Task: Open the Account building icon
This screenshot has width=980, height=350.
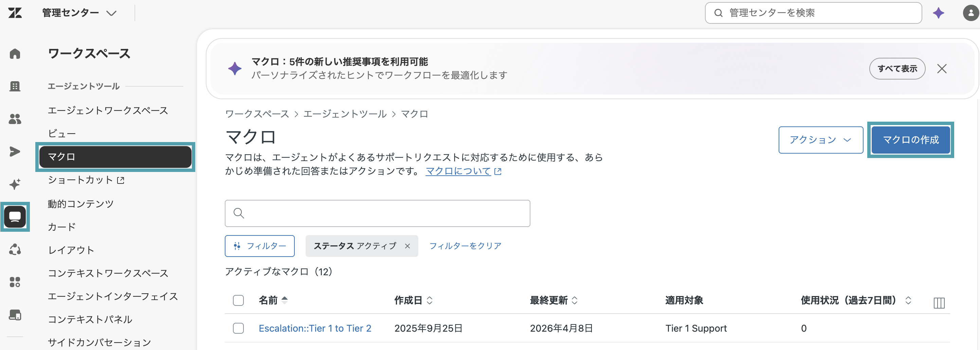Action: (15, 86)
